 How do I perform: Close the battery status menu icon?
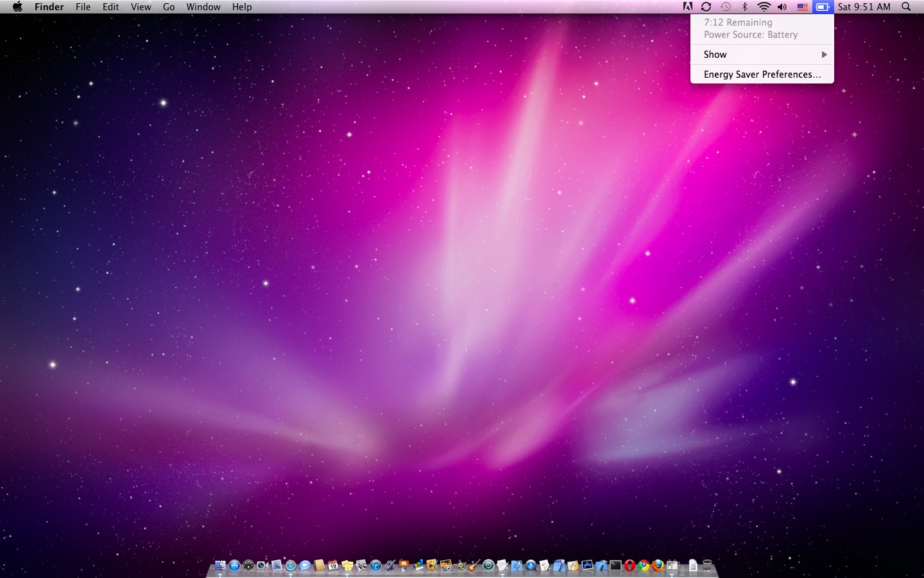click(x=823, y=6)
